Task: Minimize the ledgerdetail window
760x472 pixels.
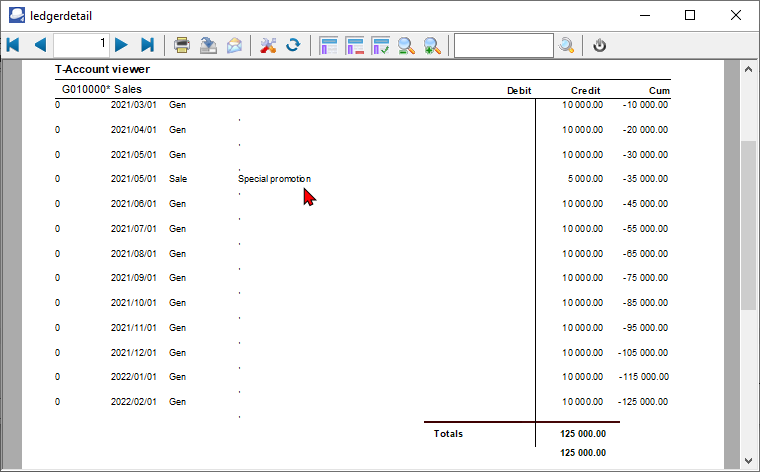Action: click(645, 15)
